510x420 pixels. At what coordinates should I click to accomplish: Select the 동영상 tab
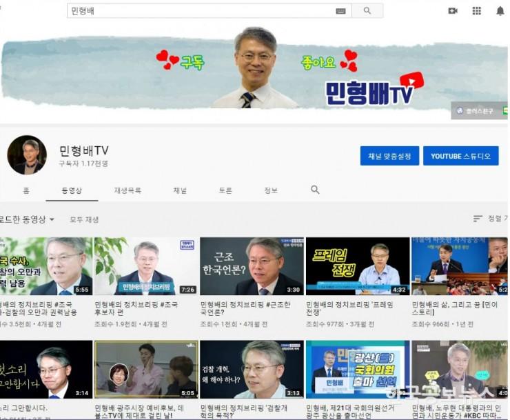point(72,190)
